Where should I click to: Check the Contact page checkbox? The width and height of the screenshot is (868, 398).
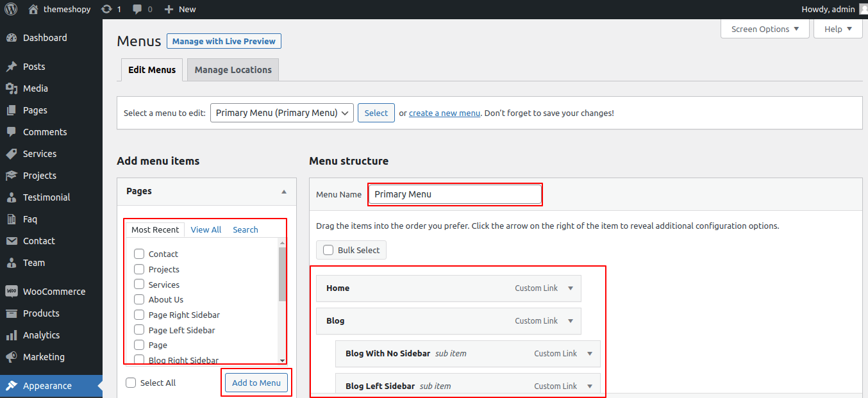click(x=139, y=254)
